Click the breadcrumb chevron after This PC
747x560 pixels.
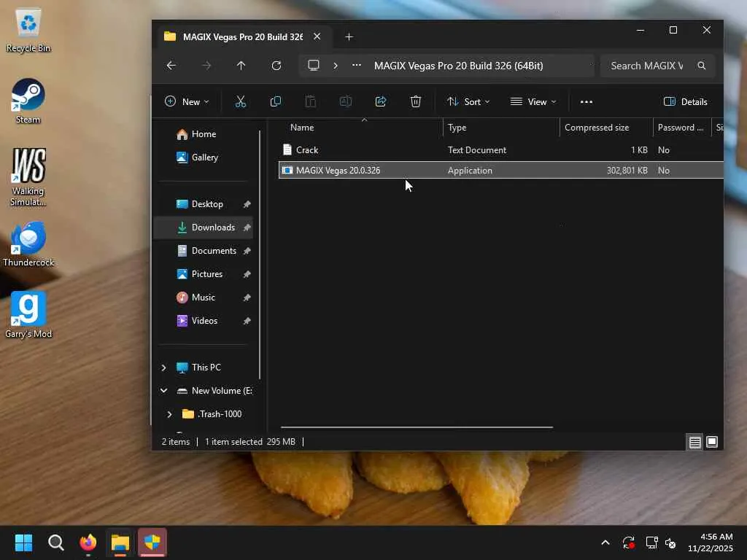coord(336,66)
